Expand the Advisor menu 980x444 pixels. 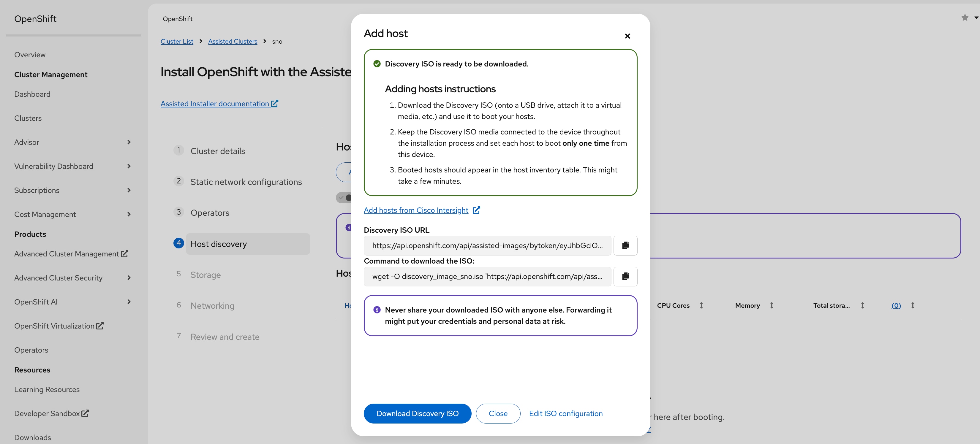tap(129, 142)
